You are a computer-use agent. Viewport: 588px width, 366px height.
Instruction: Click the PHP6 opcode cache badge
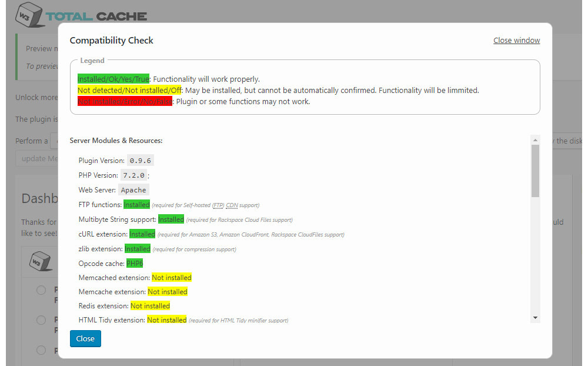[x=135, y=263]
